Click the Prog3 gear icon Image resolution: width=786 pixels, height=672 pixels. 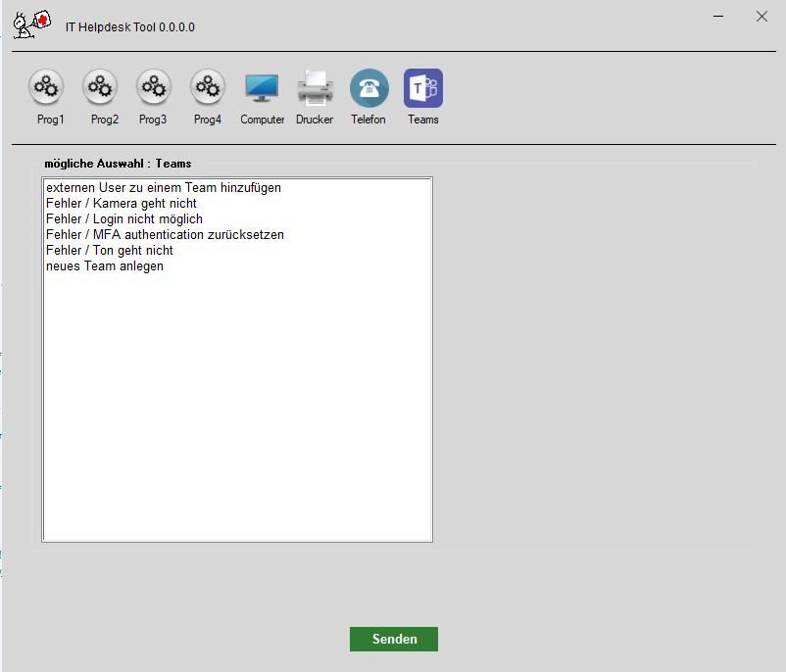point(153,87)
